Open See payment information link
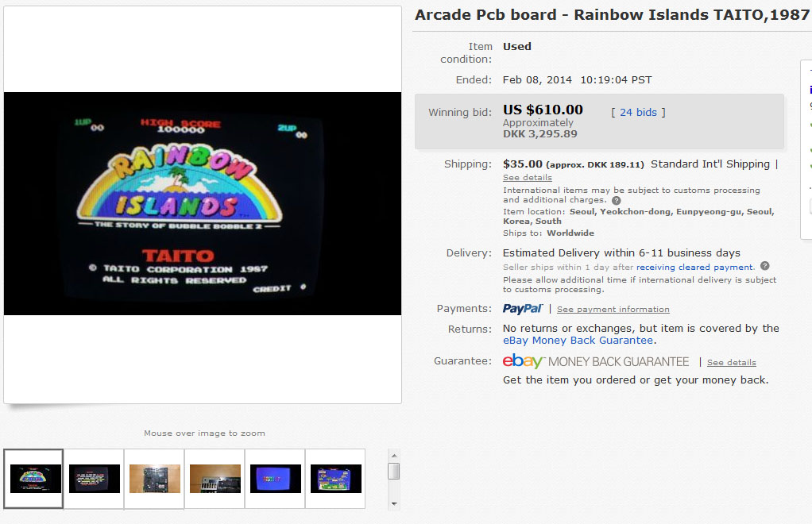The width and height of the screenshot is (812, 524). (613, 310)
